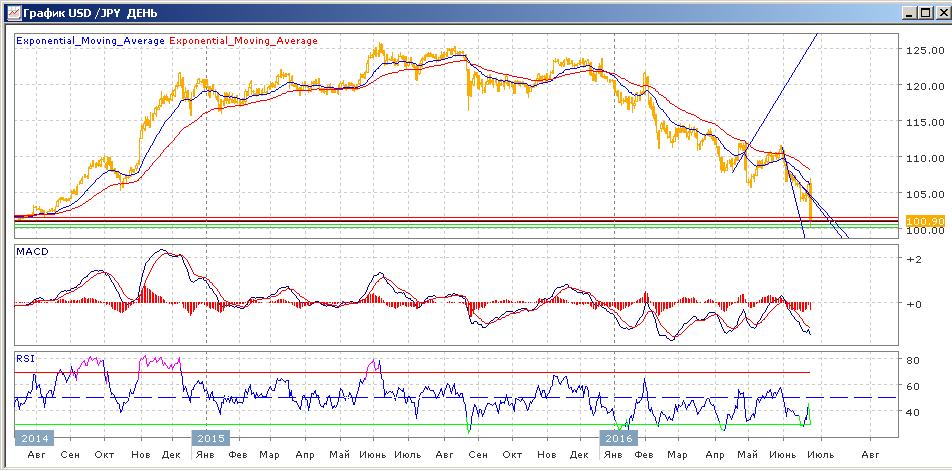The height and width of the screenshot is (471, 952).
Task: Select the 2014 year marker
Action: pos(33,438)
